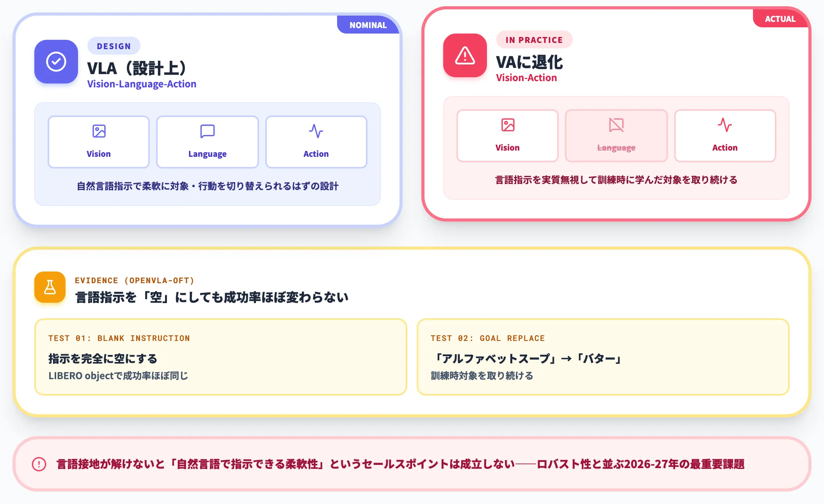Click the VAに退化 heading
Screen dimensions: 824x504
[x=529, y=62]
